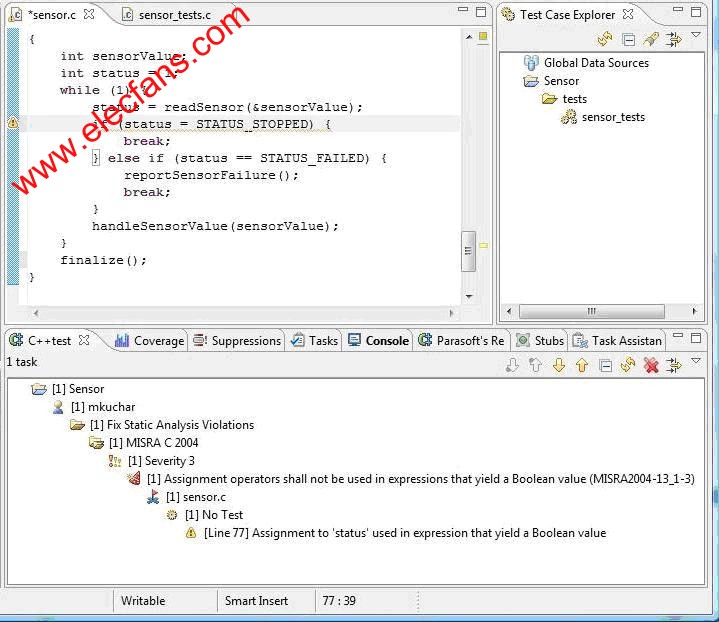Select MISRA C 2004 node in task tree
Screen dimensions: 719x622
(153, 443)
